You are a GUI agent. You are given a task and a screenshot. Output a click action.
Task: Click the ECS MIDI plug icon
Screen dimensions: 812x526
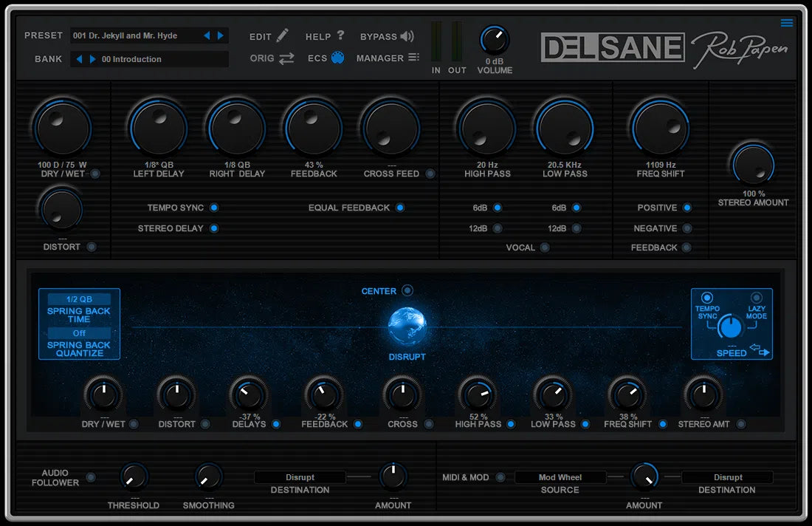[x=337, y=58]
